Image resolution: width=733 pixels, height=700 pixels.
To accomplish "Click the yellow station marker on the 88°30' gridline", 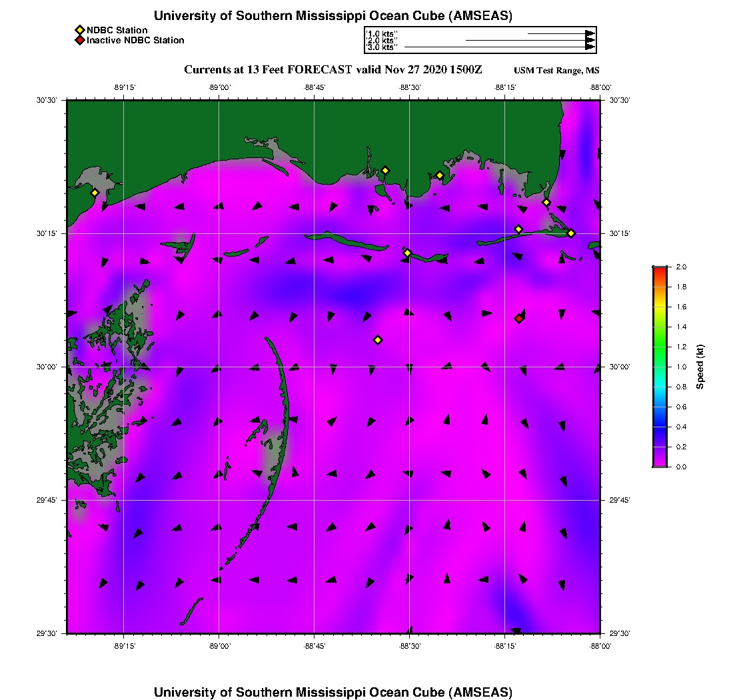I will pyautogui.click(x=407, y=253).
